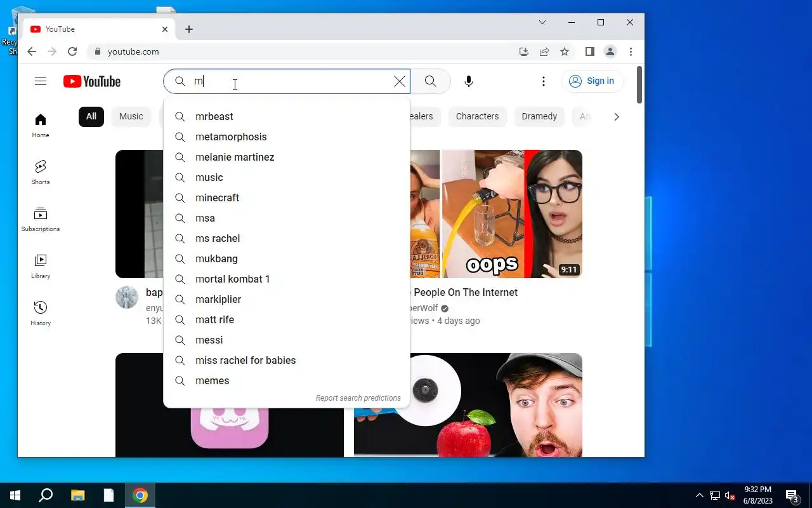
Task: Open the People On The Internet title
Action: 465,292
